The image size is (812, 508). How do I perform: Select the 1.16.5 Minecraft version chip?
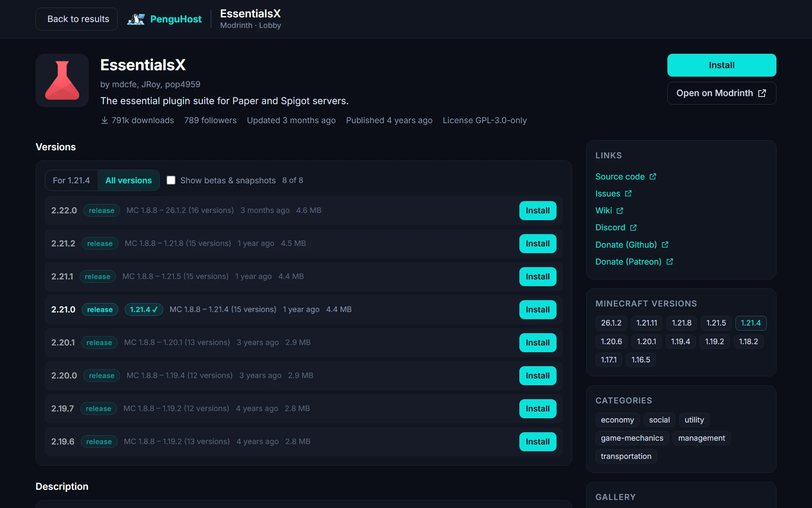641,360
